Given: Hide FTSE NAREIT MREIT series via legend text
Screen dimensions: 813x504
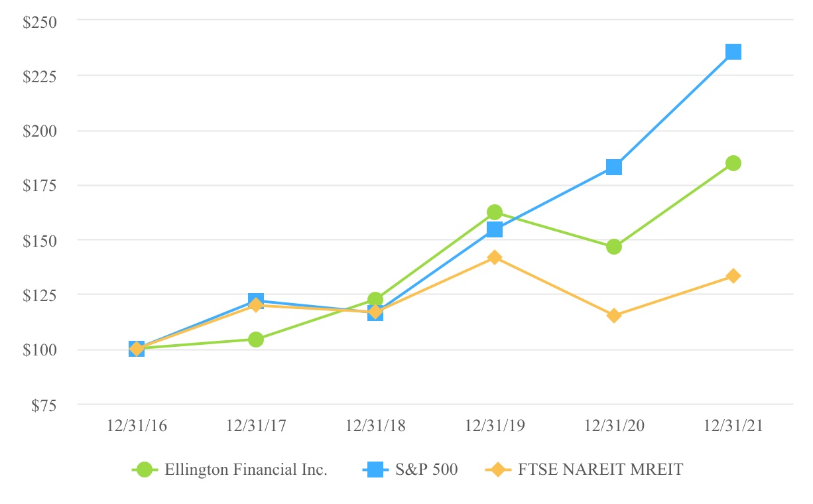Looking at the screenshot, I should click(601, 470).
